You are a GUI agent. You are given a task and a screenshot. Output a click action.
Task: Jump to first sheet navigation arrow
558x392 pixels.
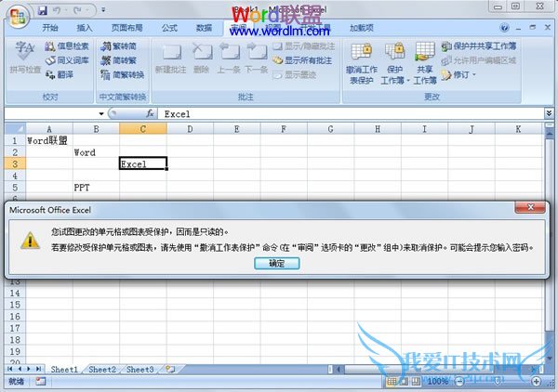9,370
